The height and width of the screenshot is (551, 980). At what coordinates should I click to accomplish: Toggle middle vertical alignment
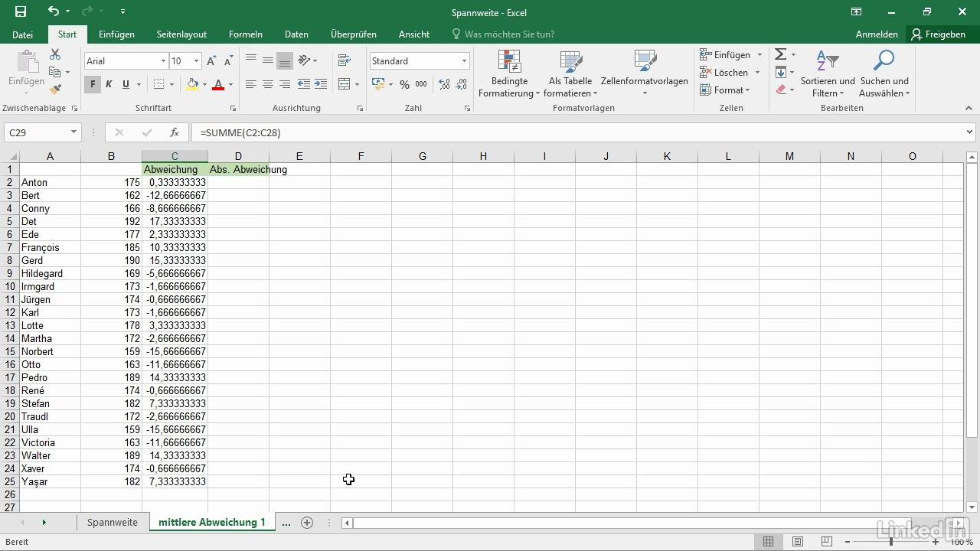tap(268, 60)
